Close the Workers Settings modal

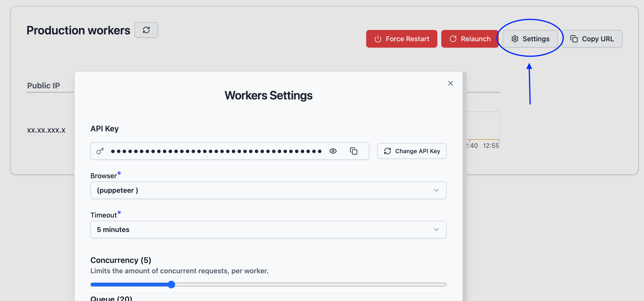tap(451, 83)
